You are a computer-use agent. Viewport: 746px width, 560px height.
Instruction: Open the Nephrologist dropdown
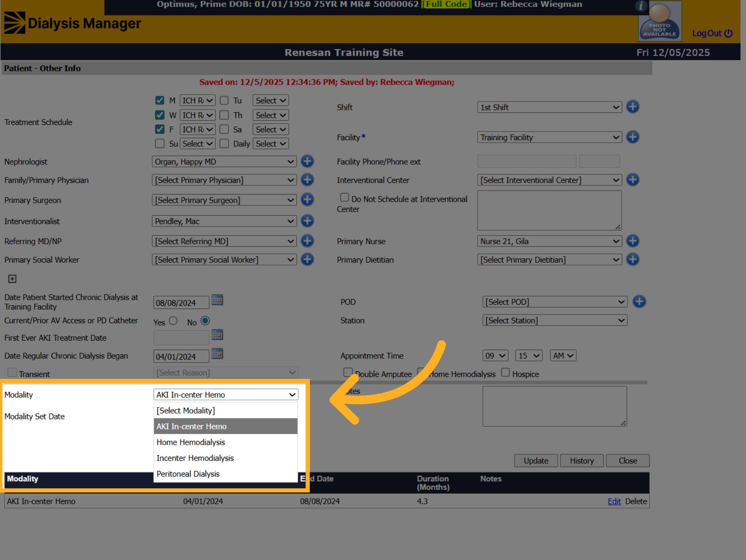(x=224, y=162)
